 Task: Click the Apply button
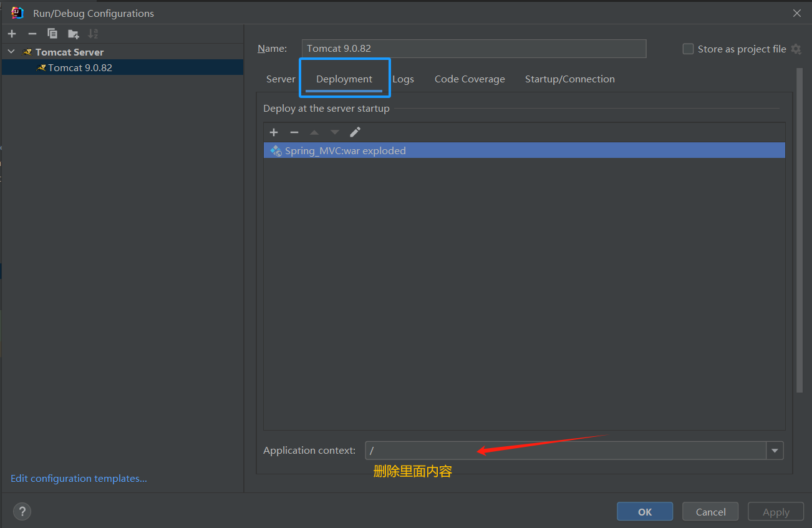point(776,512)
